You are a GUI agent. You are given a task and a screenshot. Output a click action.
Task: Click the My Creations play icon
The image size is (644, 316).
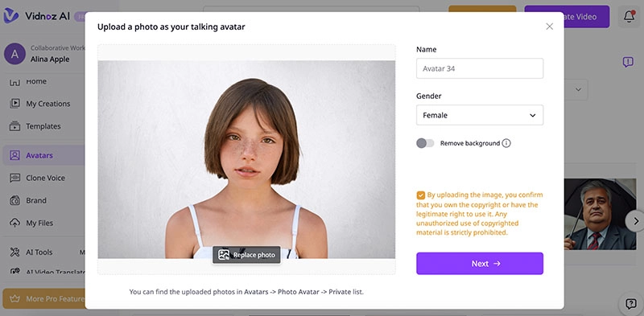(14, 104)
